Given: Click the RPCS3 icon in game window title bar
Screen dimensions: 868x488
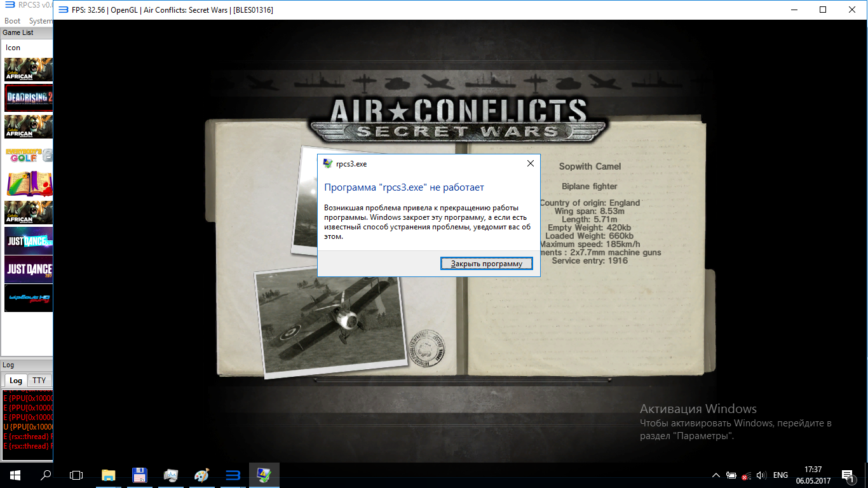Looking at the screenshot, I should (x=64, y=10).
